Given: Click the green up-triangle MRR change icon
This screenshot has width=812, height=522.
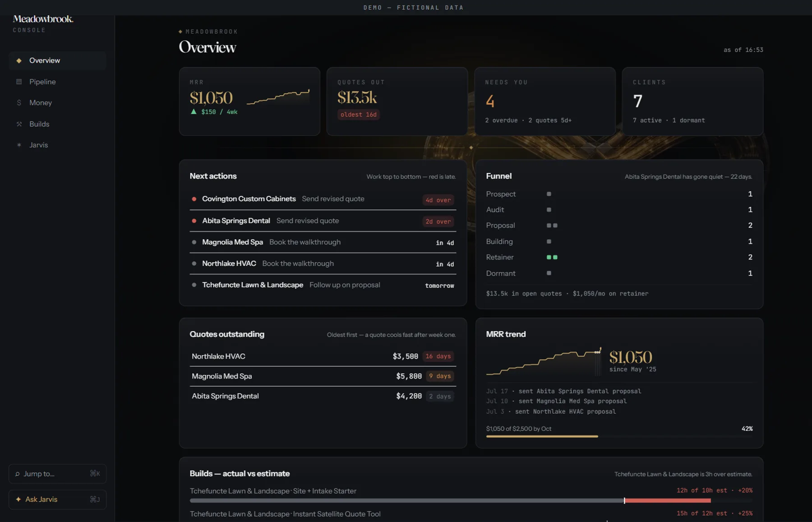Looking at the screenshot, I should click(194, 111).
